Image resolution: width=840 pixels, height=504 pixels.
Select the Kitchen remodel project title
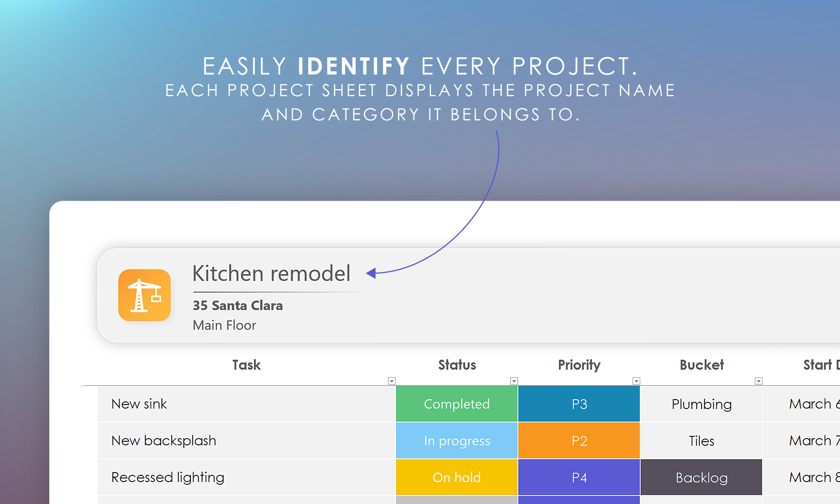[x=271, y=273]
